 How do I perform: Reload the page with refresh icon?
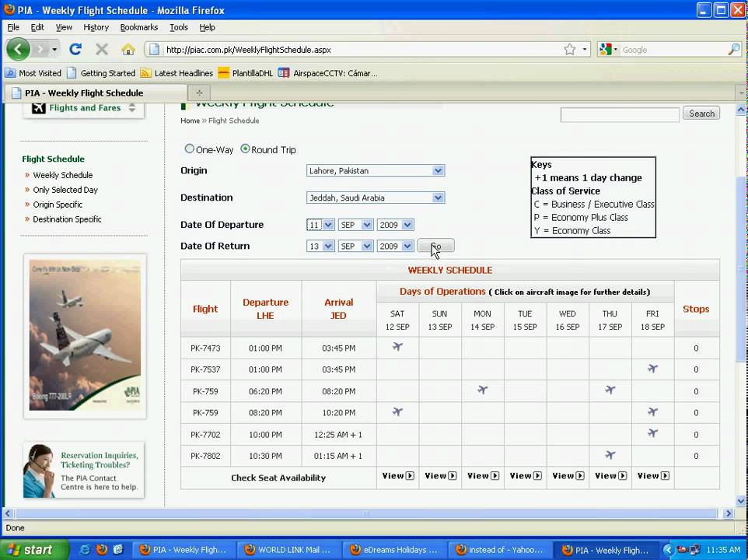(75, 49)
